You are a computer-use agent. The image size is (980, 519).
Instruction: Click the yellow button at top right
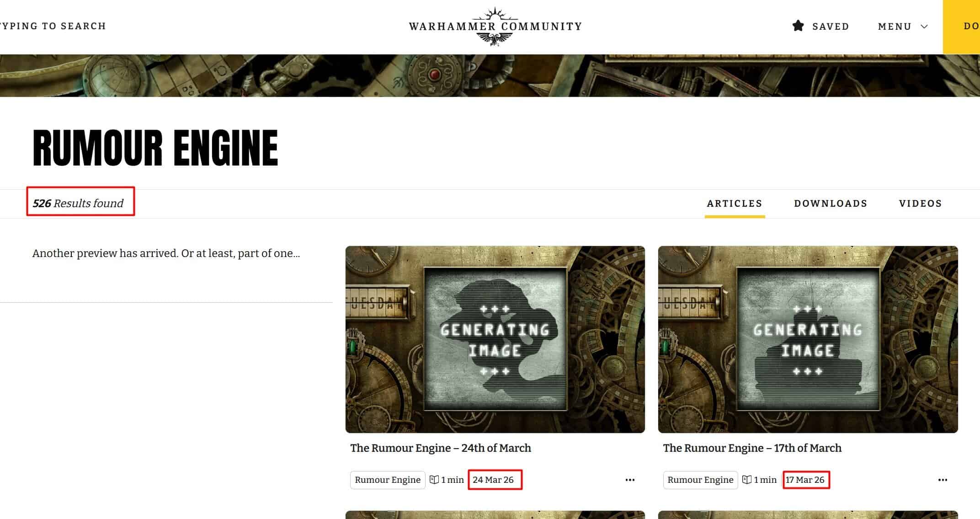961,27
